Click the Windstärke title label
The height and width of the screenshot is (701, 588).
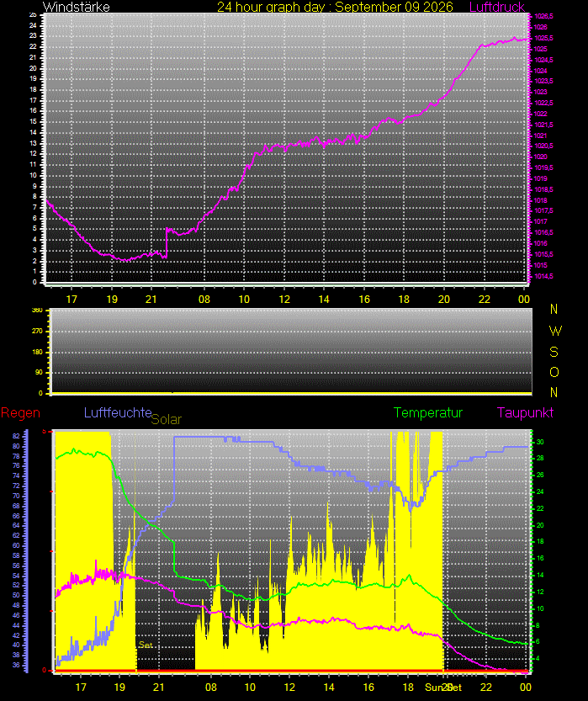click(x=76, y=7)
